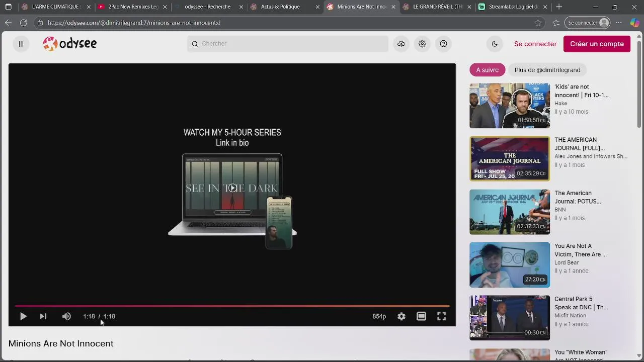Open browser favorites list icon

click(x=556, y=23)
